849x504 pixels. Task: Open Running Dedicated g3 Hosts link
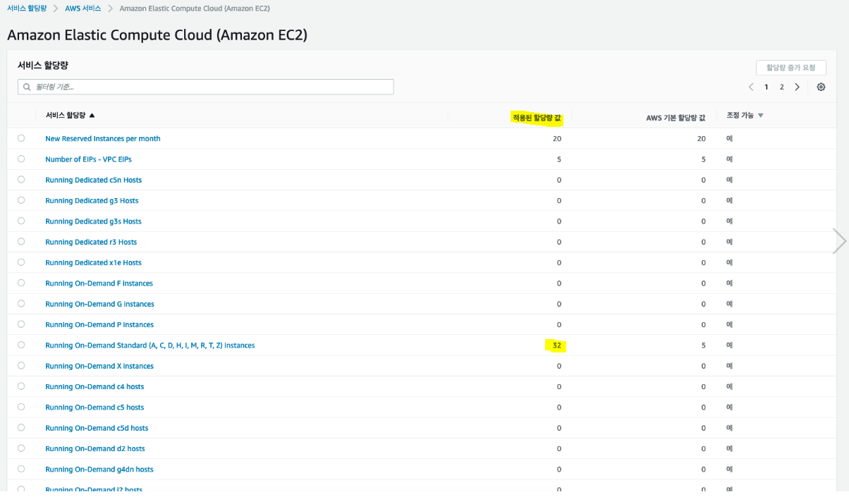click(x=92, y=201)
